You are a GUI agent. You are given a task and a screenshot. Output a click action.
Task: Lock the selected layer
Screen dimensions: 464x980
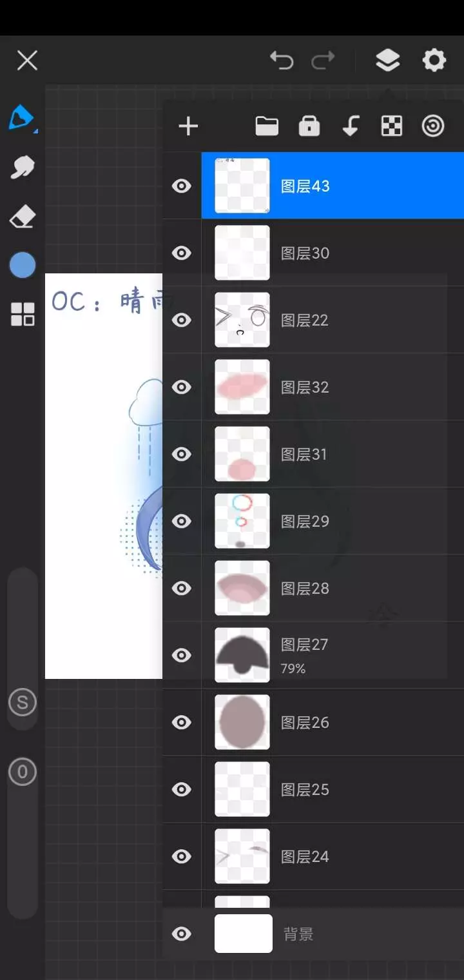[x=309, y=126]
